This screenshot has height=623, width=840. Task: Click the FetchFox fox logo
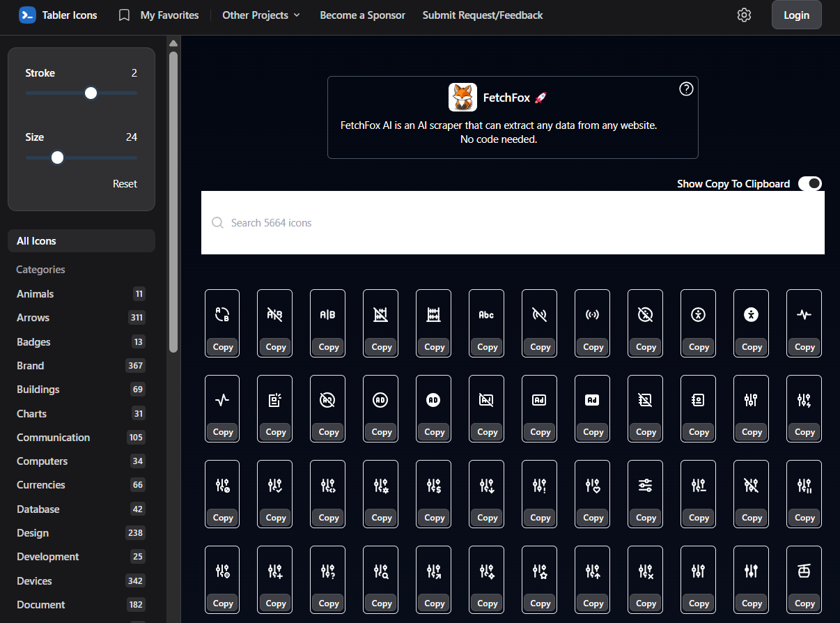(x=462, y=98)
